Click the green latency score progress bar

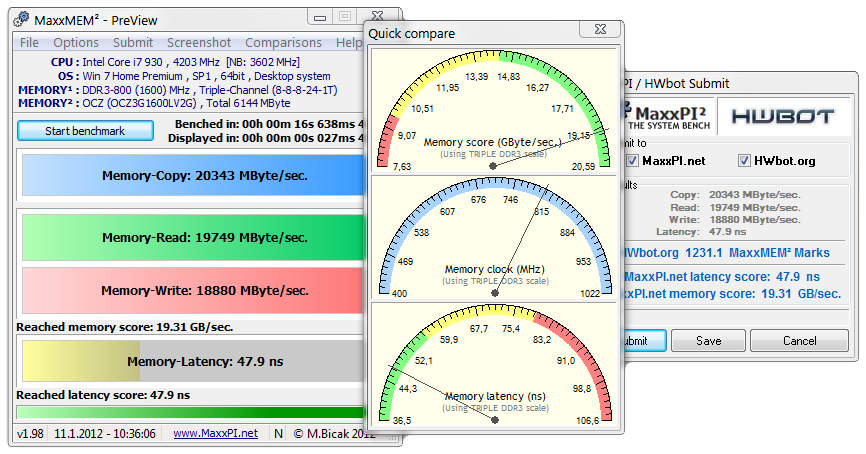pos(191,412)
